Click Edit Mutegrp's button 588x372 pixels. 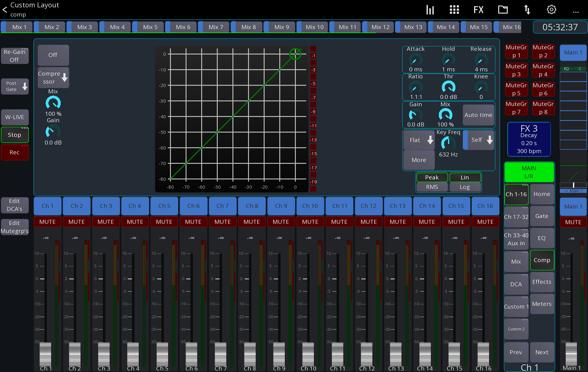point(14,227)
